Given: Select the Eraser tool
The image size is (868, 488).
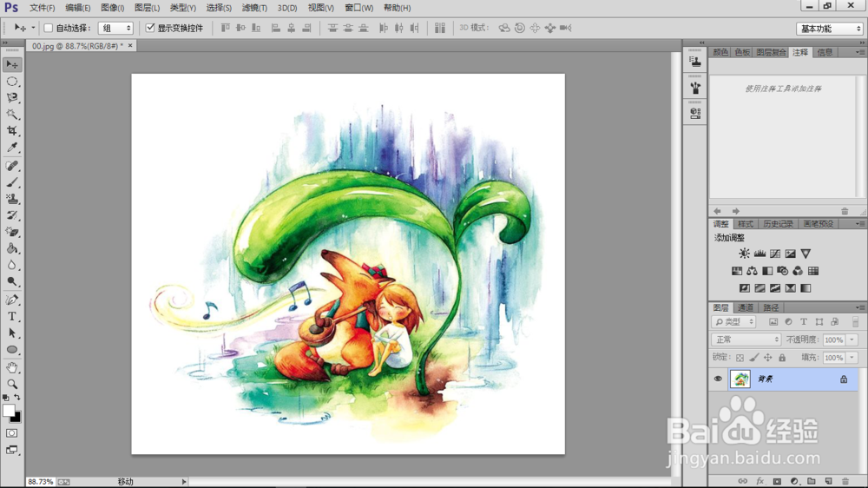Looking at the screenshot, I should [x=11, y=232].
